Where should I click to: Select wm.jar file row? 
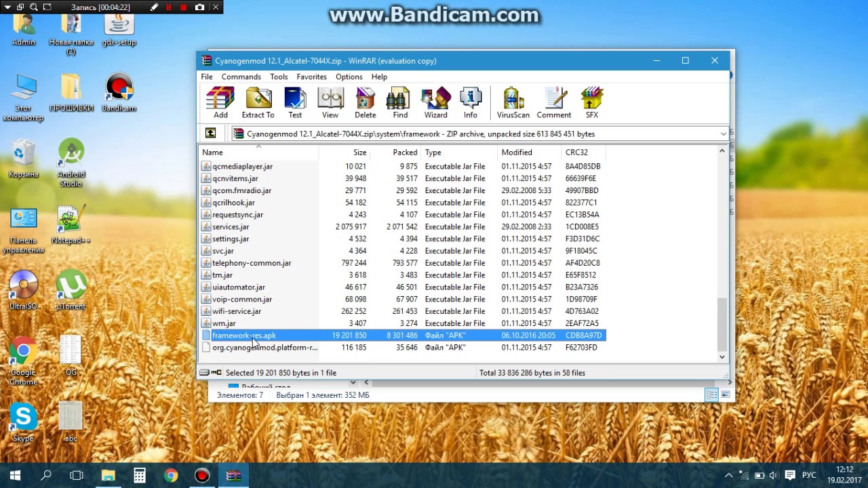(403, 323)
